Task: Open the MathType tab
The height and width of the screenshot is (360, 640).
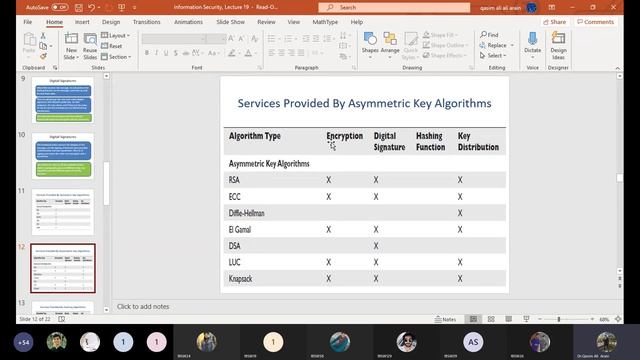Action: pos(325,22)
